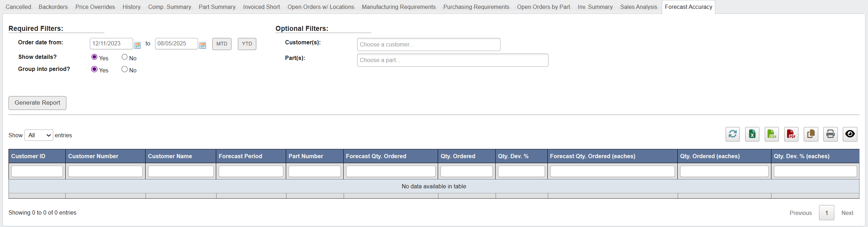This screenshot has height=227, width=868.
Task: Open Open Orders by Part tab
Action: click(544, 7)
